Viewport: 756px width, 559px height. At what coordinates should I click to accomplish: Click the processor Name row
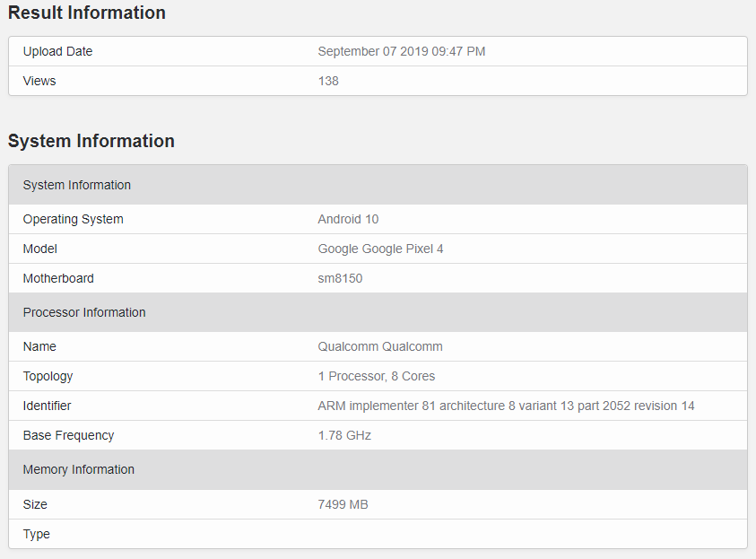[x=38, y=346]
